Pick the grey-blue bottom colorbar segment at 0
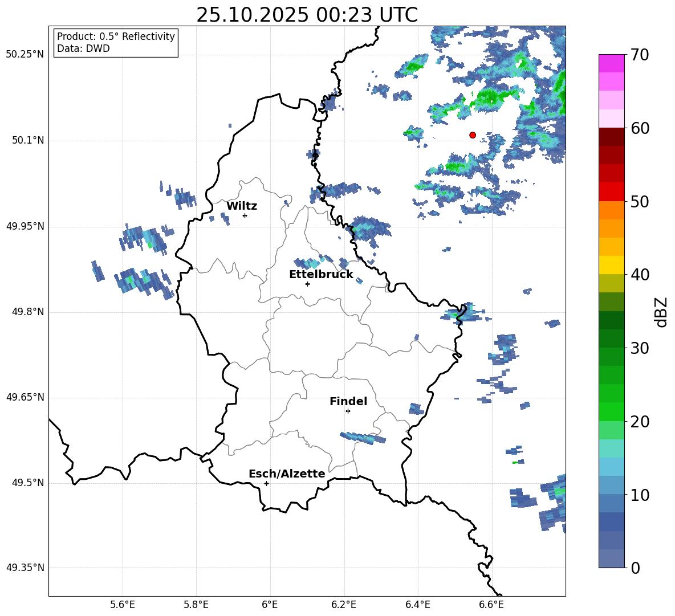675x616 pixels. [612, 558]
